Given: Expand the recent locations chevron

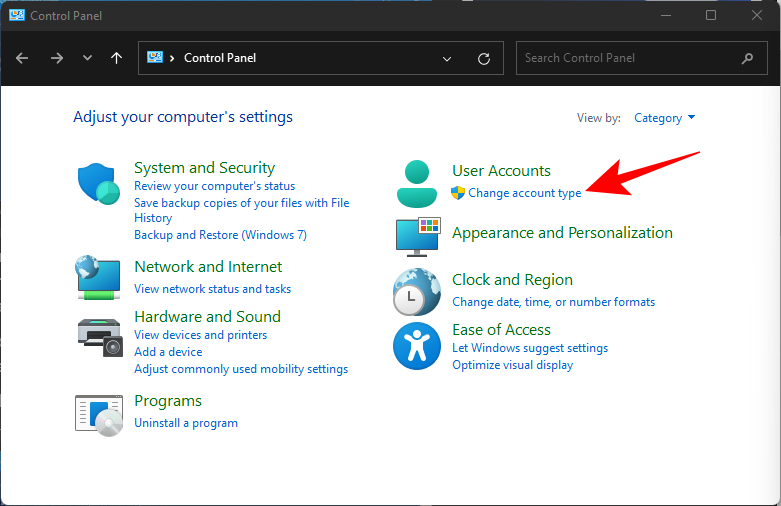Looking at the screenshot, I should (87, 58).
